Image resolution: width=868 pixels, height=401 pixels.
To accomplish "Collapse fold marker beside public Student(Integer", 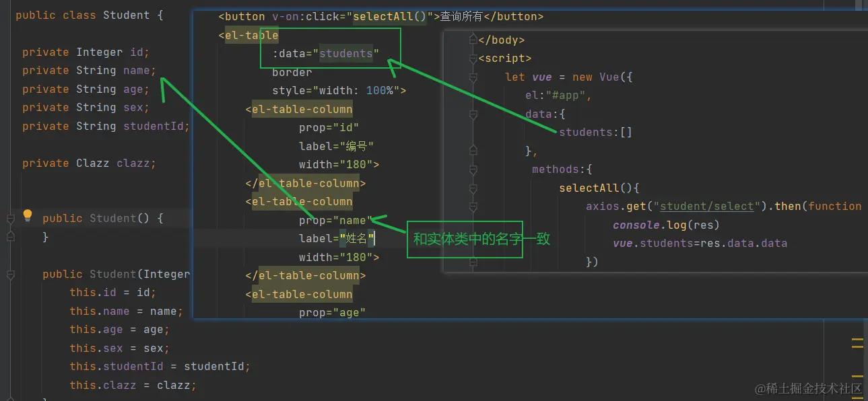I will tap(10, 275).
